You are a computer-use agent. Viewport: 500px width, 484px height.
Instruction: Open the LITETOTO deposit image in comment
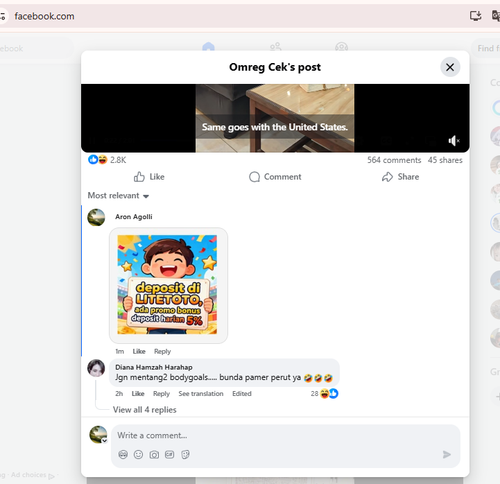(167, 284)
